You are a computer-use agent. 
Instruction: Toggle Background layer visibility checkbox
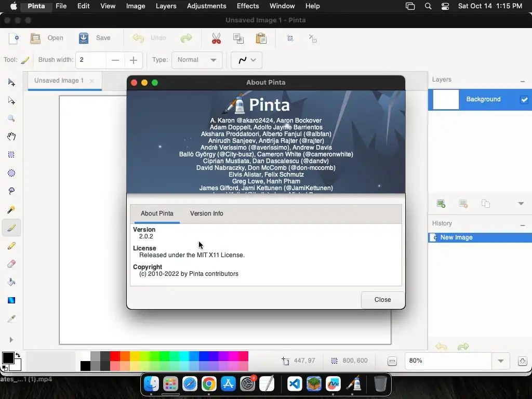tap(524, 99)
